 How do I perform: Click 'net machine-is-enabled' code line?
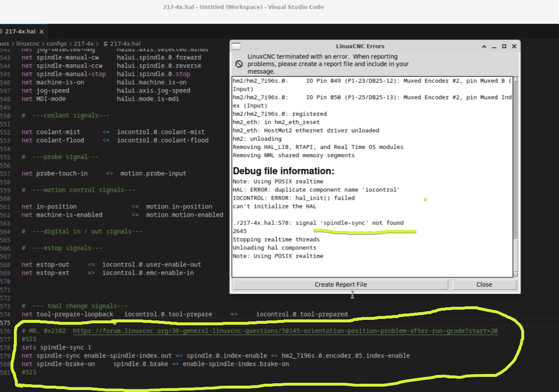pyautogui.click(x=122, y=215)
